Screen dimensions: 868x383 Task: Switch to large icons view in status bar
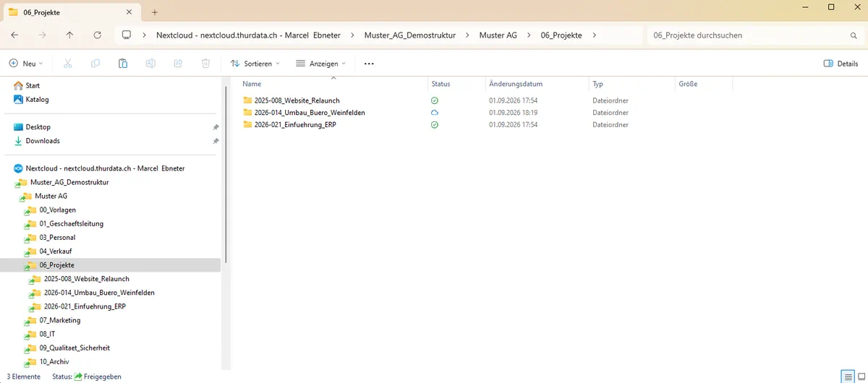861,376
